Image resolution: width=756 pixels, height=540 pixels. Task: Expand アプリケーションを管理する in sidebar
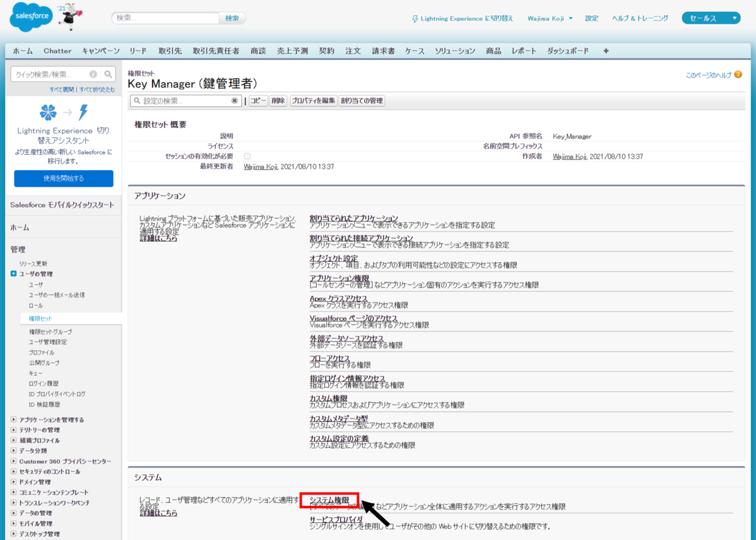[x=14, y=420]
